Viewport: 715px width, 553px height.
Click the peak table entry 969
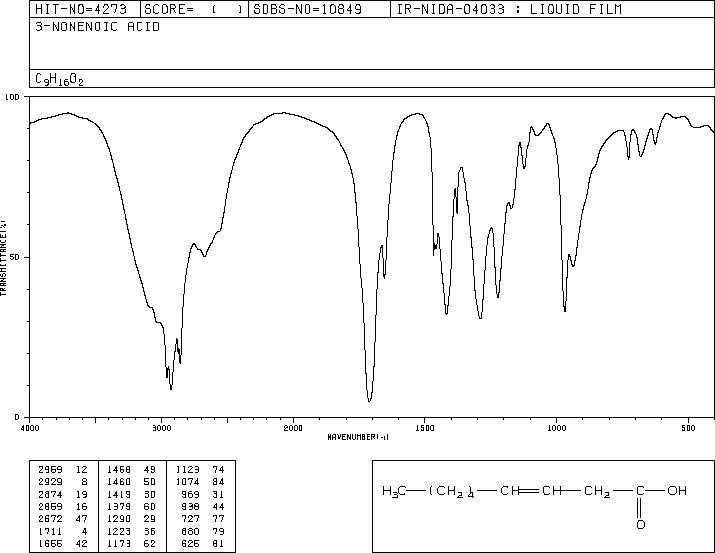[191, 494]
